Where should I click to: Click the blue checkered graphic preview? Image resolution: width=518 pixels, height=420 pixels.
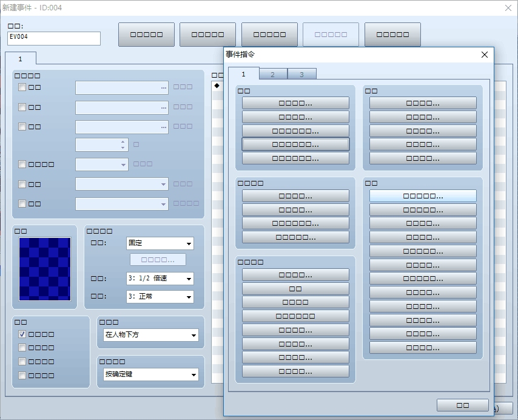click(45, 269)
